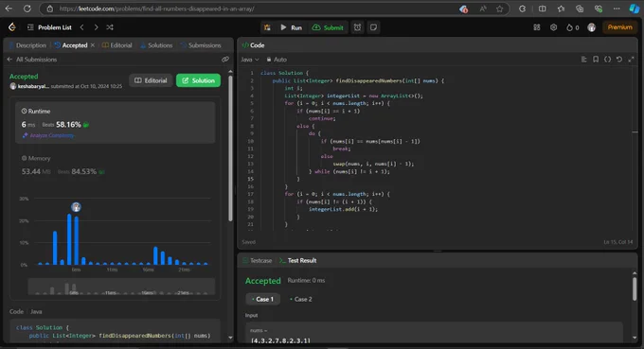Select the Test Result tab
This screenshot has width=644, height=349.
tap(297, 260)
